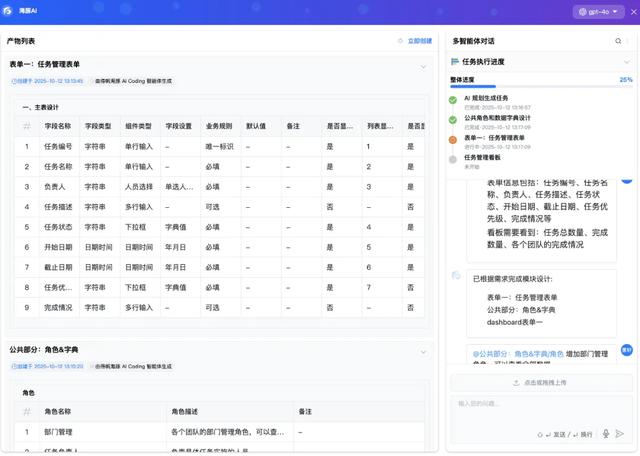
Task: Collapse the 任务执行进度 section chevron
Action: (x=627, y=62)
